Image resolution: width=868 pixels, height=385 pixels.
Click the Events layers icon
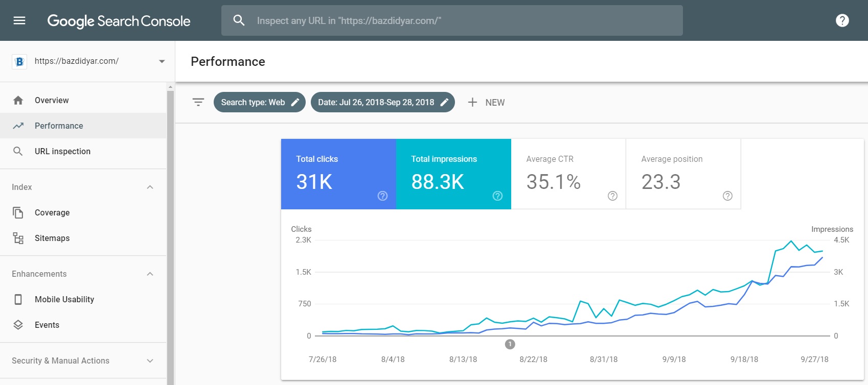18,325
